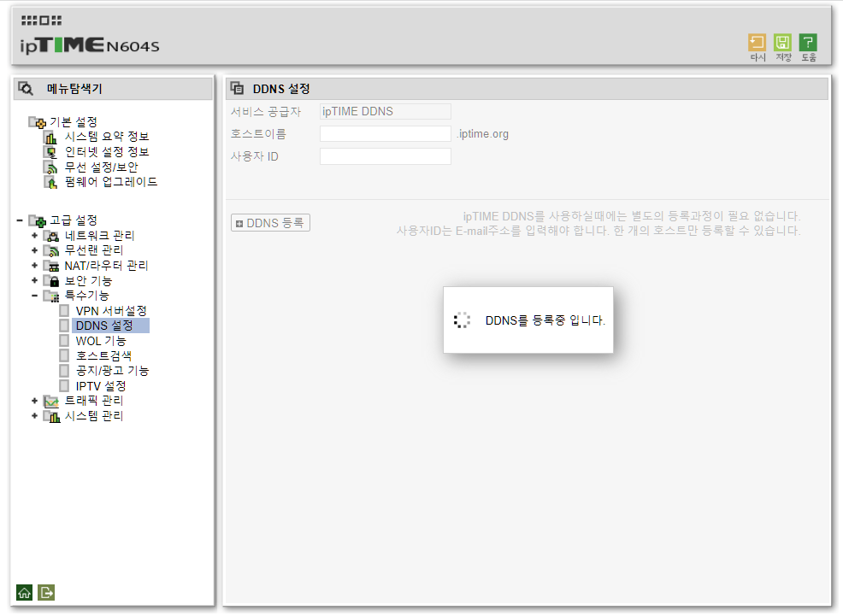Expand the 네트워크 관리 tree node
This screenshot has height=616, width=843.
34,235
